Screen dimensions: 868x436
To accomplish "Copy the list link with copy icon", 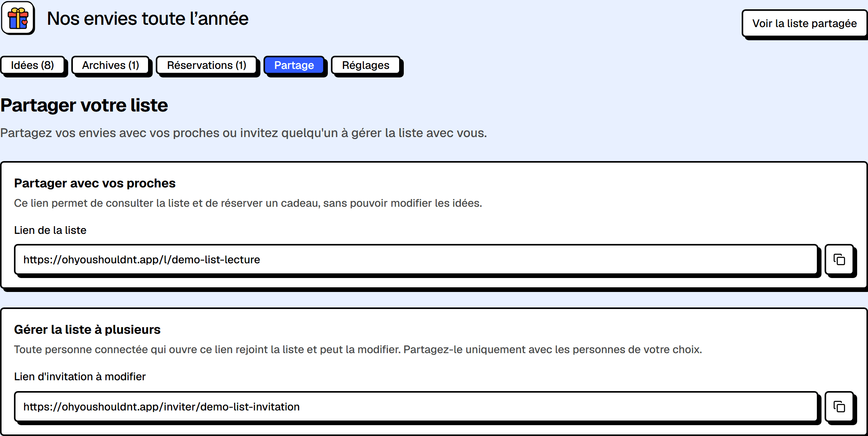I will coord(839,259).
